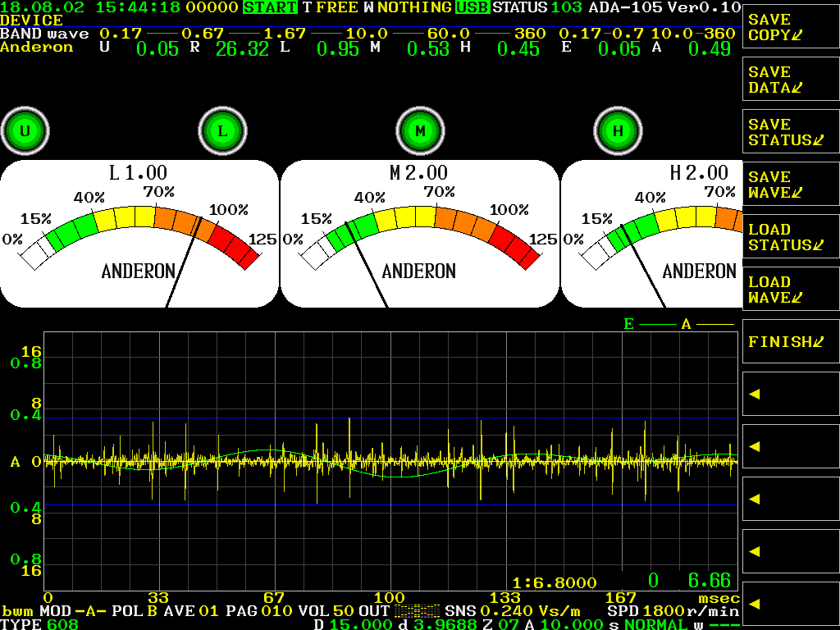Open LOAD STATUS from the side panel
840x630 pixels.
791,237
